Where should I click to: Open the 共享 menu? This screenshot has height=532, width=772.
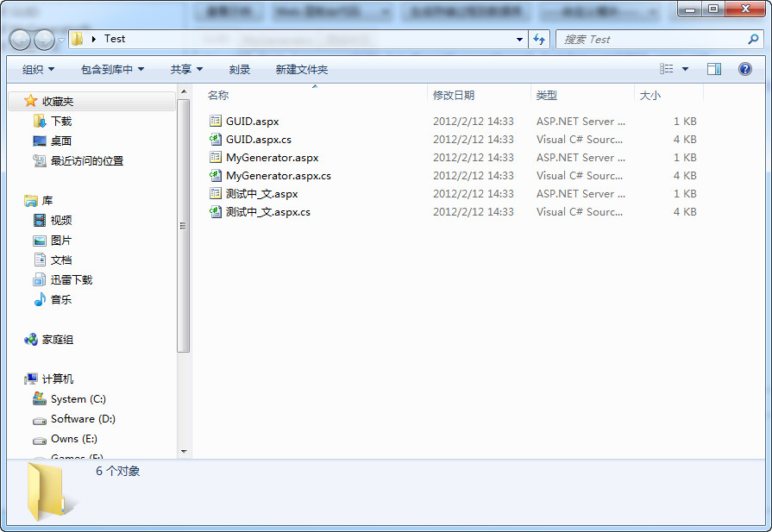186,69
